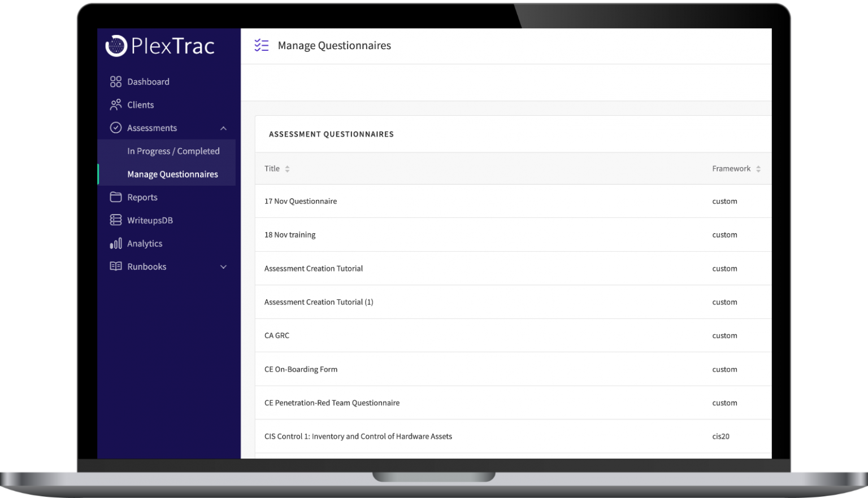Click the PlexTrac logo
The height and width of the screenshot is (498, 868).
click(160, 46)
